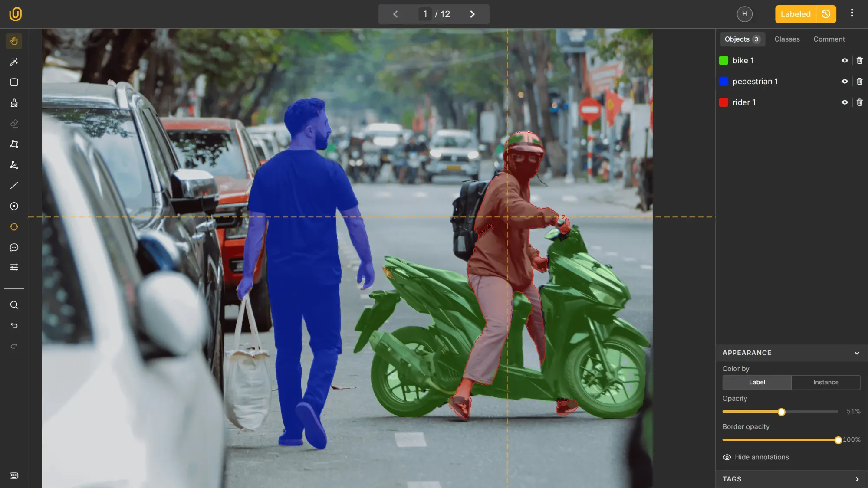Open the Comment tool in the toolbar
The width and height of the screenshot is (868, 488).
tap(14, 247)
